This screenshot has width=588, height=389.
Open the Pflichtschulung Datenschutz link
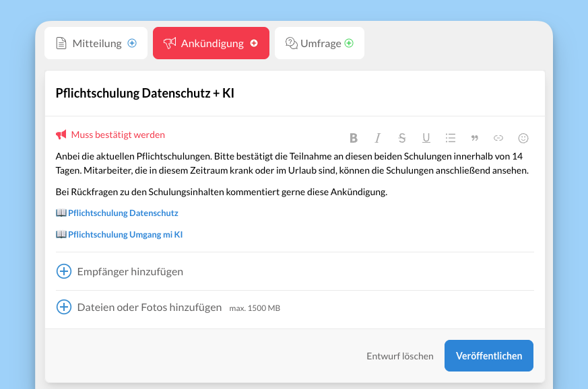123,213
